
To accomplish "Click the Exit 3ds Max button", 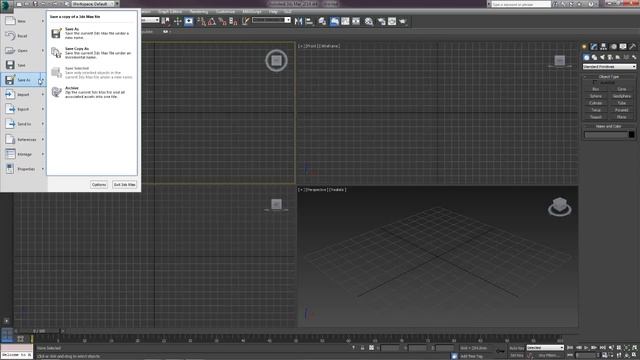I will tap(124, 185).
